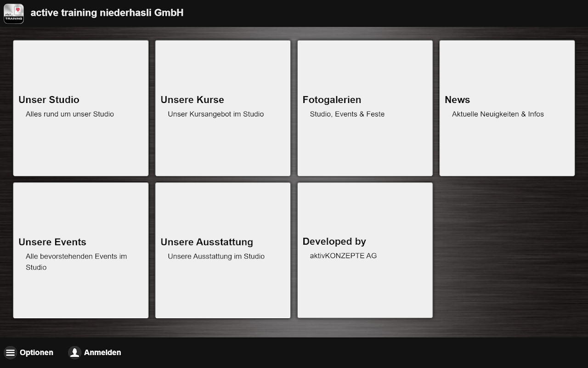This screenshot has width=588, height=368.
Task: Click 'Alle bevorstehenden Events im Studio' text
Action: [76, 262]
